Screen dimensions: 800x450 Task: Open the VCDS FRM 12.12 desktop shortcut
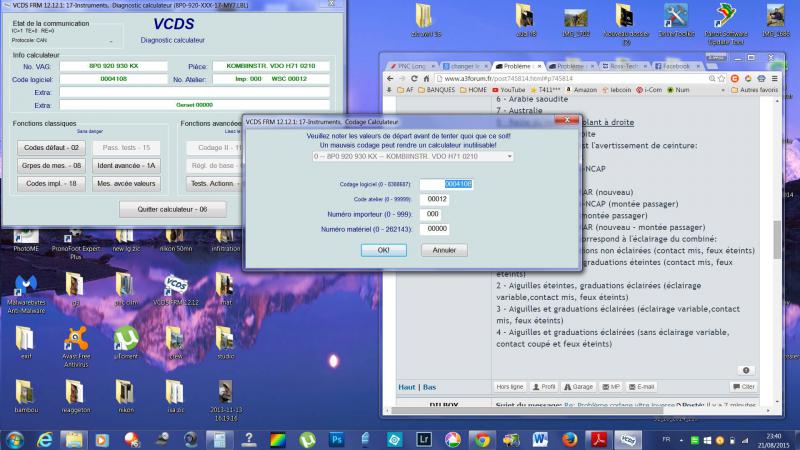coord(177,291)
